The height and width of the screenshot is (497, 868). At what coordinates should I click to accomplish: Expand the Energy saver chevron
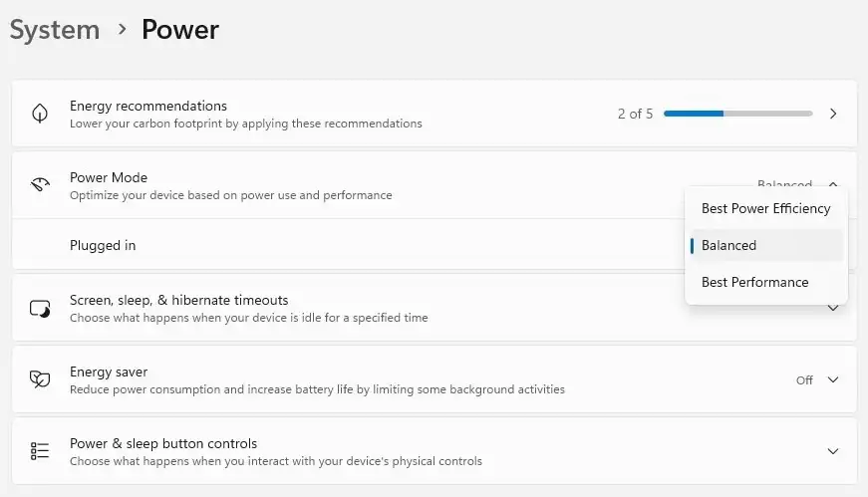pos(833,379)
